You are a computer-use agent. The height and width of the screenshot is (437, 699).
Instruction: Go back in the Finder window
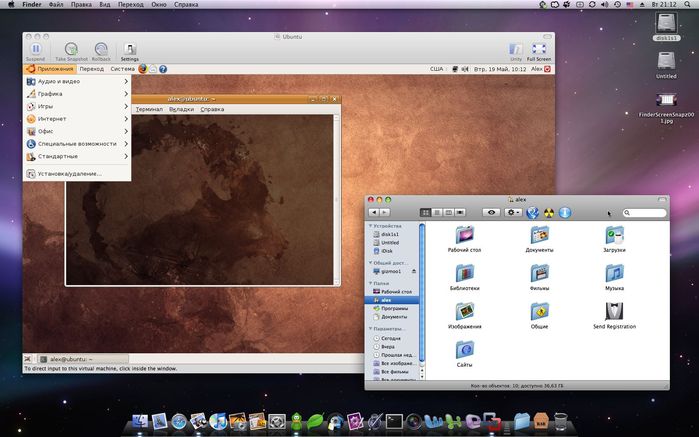tap(374, 213)
